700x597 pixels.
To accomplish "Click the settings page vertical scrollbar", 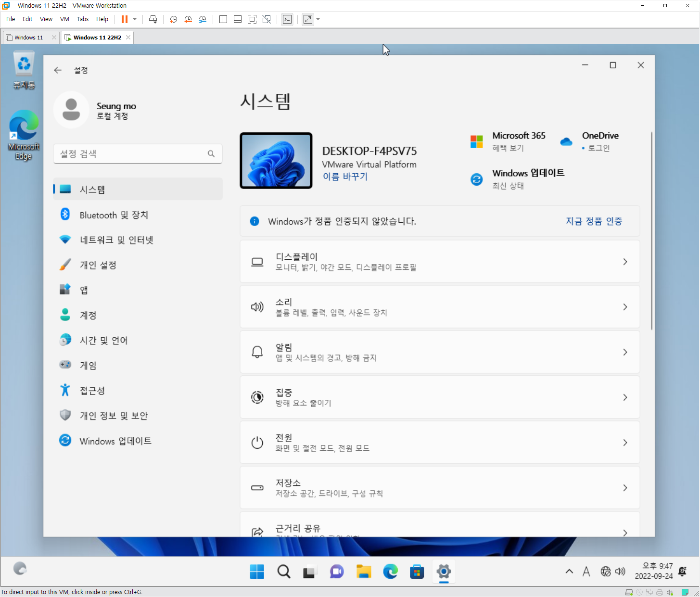I will click(651, 231).
